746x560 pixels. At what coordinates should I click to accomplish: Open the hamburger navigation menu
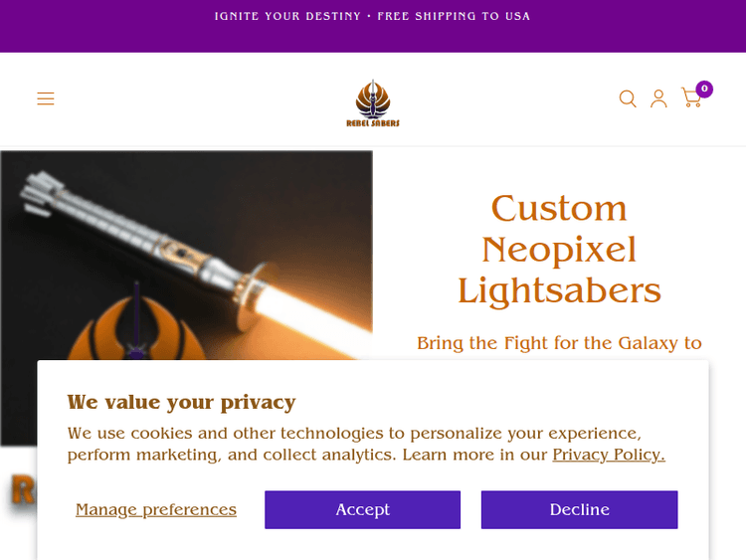tap(46, 98)
